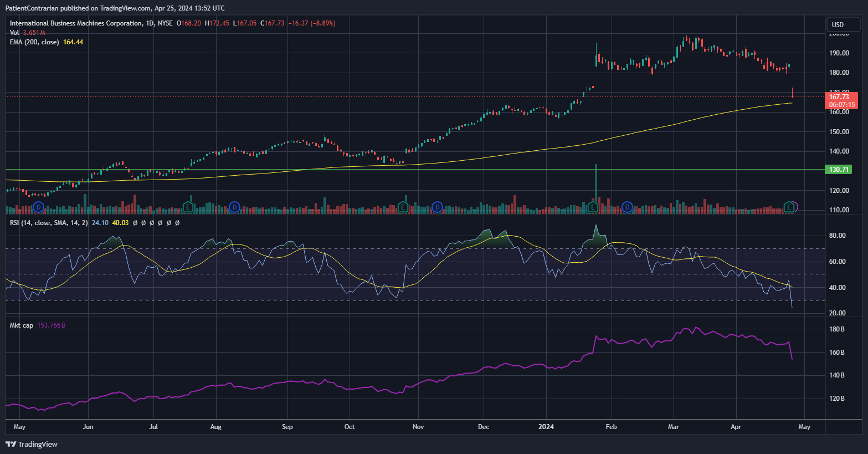Viewport: 868px width, 454px height.
Task: Click the dividend marker in mid-May 2023
Action: (38, 207)
